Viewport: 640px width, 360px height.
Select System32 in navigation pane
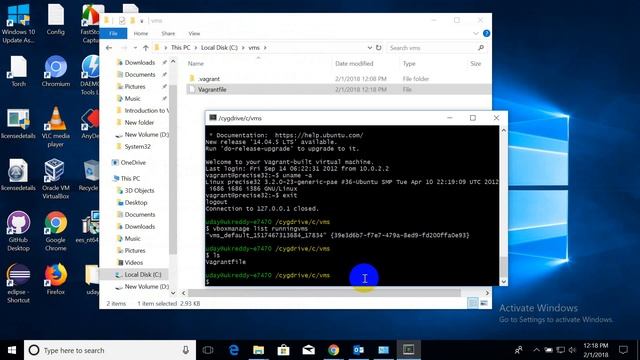coord(138,147)
